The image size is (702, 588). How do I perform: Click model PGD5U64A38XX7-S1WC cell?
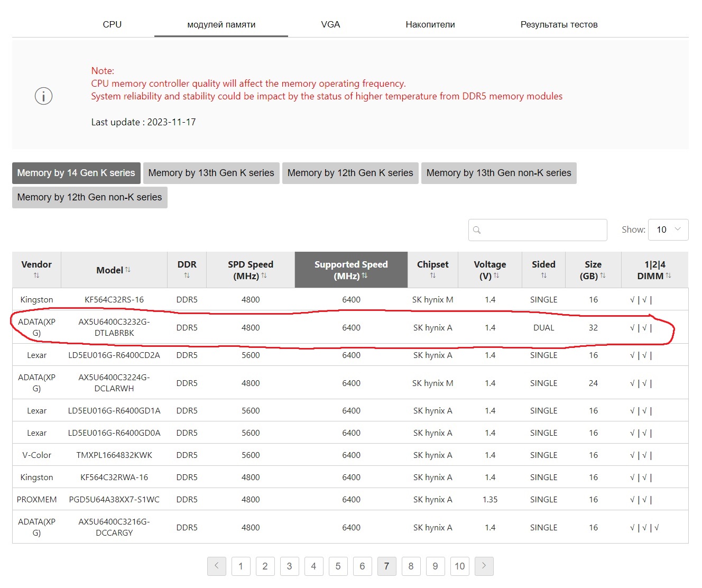[114, 499]
